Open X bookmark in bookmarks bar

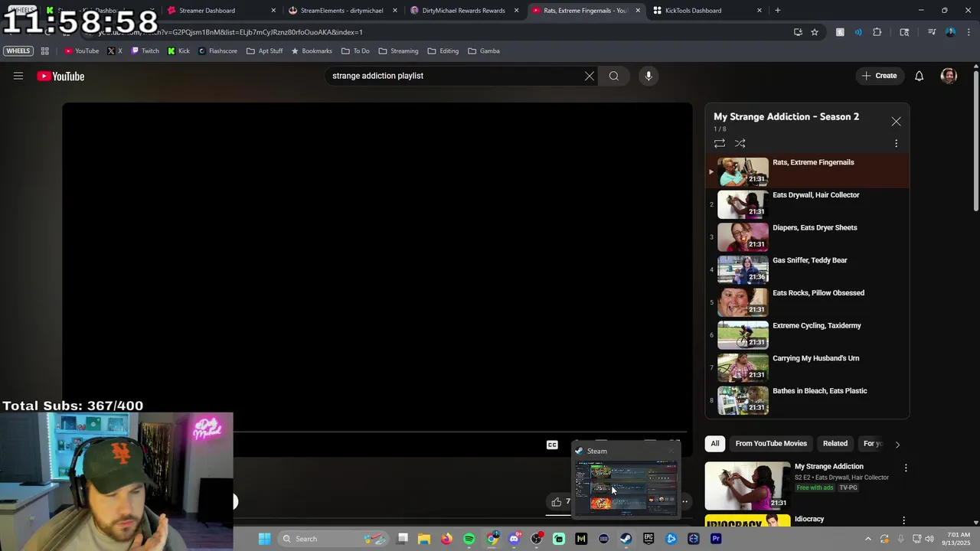click(x=115, y=51)
